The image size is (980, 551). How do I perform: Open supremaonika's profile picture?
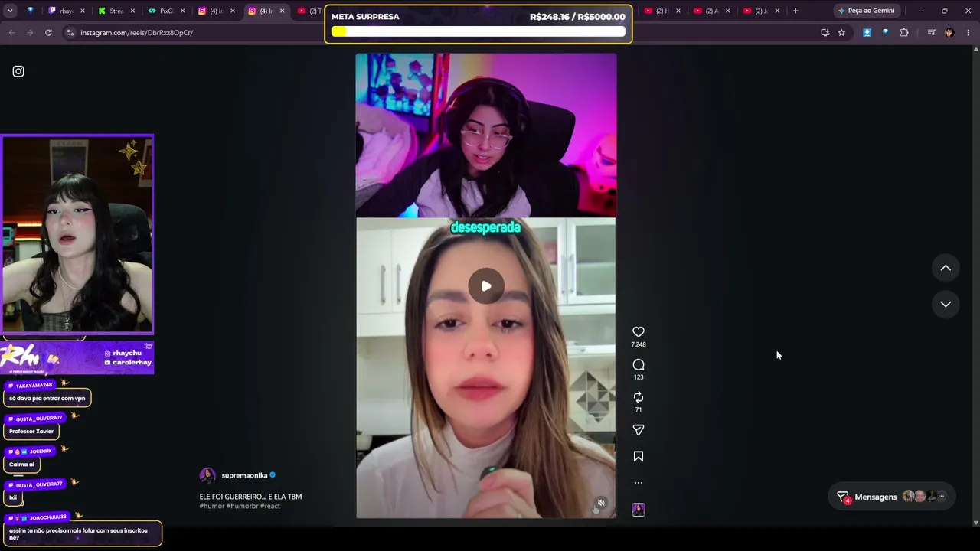pos(207,475)
